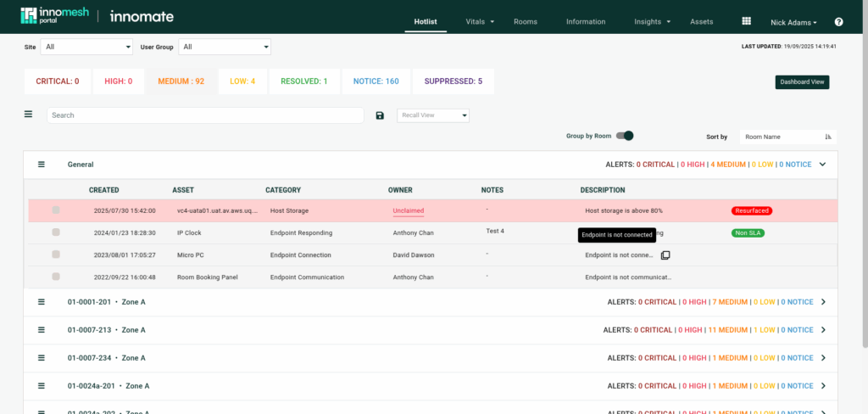
Task: Go to the Assets tab
Action: (x=701, y=21)
